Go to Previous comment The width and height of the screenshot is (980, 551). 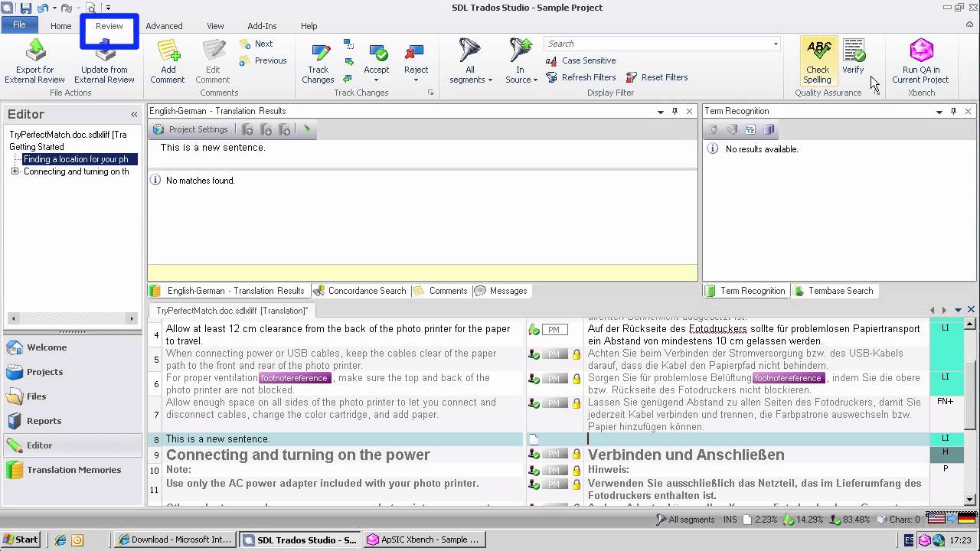point(263,60)
